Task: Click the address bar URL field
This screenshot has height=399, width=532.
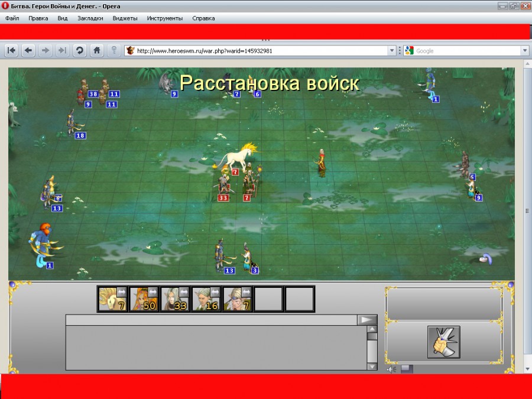Action: pyautogui.click(x=261, y=51)
